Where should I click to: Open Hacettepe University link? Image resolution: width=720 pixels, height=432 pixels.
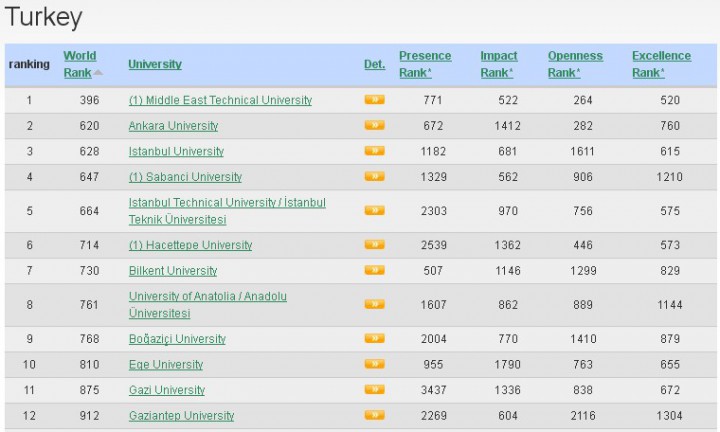pos(190,245)
